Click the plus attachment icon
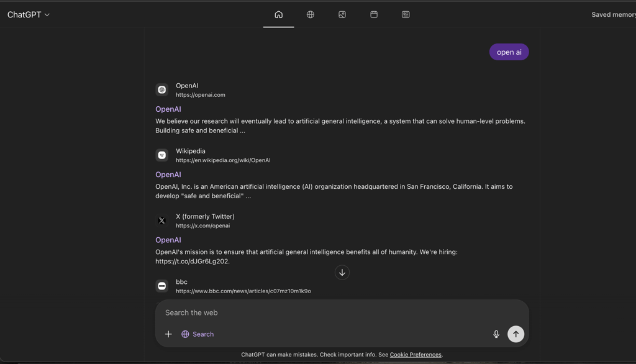Screen dimensions: 636x364 pyautogui.click(x=168, y=334)
